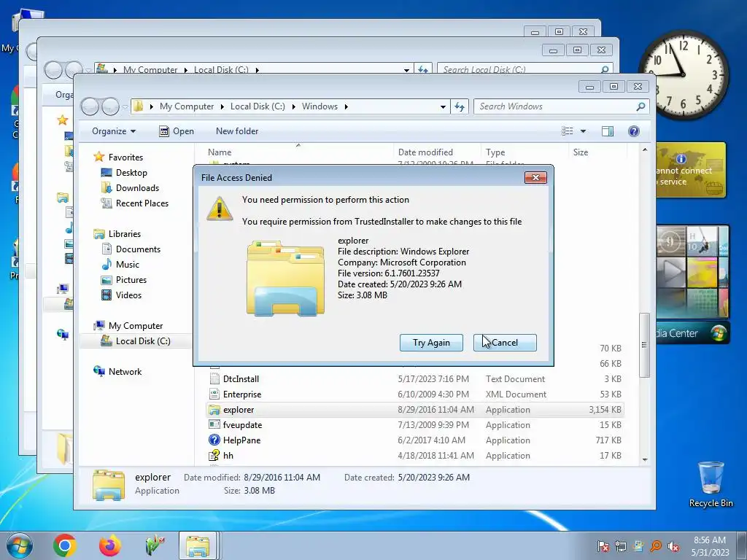Click the file list vertical scrollbar thumb
747x560 pixels.
tap(644, 345)
